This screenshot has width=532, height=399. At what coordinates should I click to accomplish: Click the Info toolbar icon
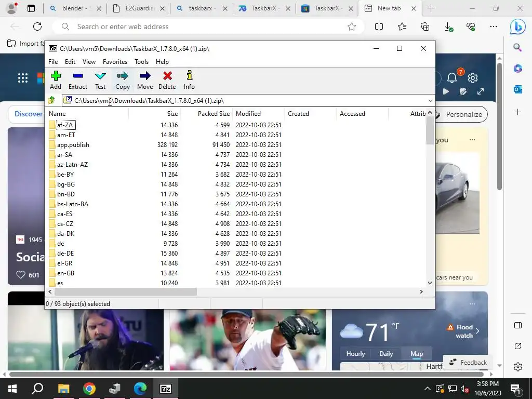pyautogui.click(x=189, y=80)
